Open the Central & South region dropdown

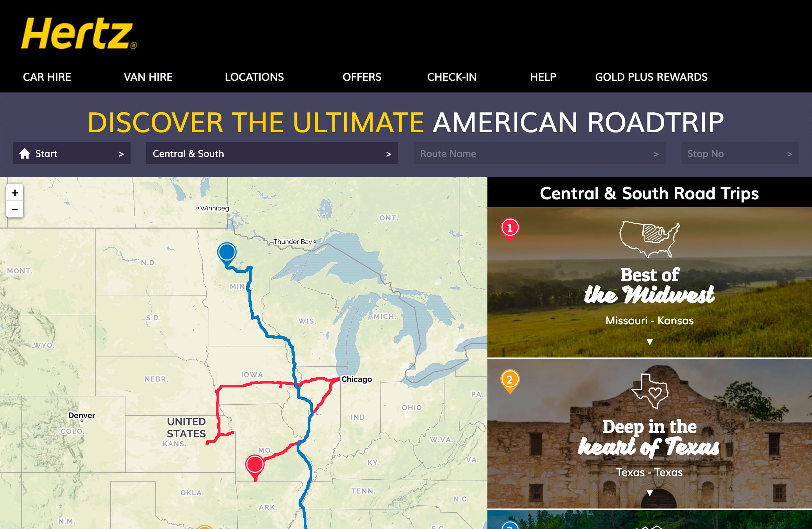point(272,153)
